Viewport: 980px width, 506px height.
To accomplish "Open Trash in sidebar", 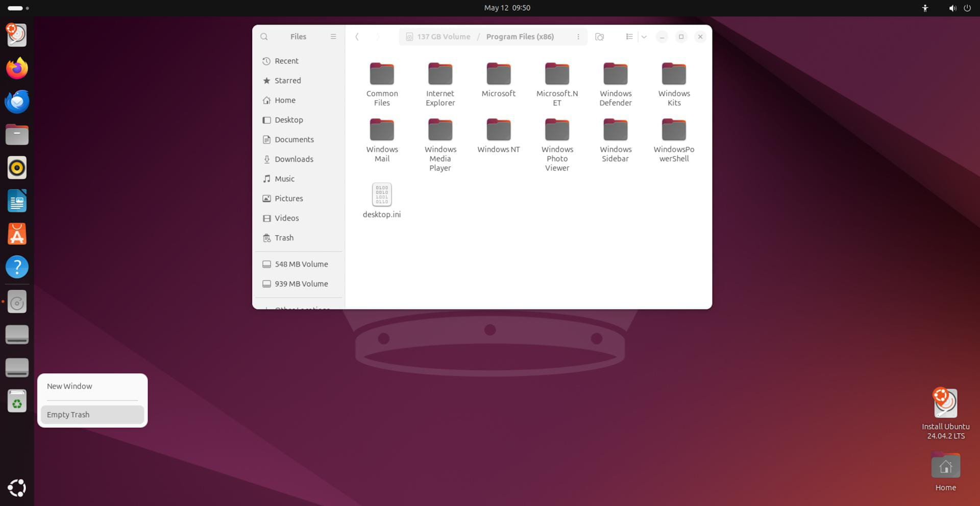I will click(x=299, y=238).
